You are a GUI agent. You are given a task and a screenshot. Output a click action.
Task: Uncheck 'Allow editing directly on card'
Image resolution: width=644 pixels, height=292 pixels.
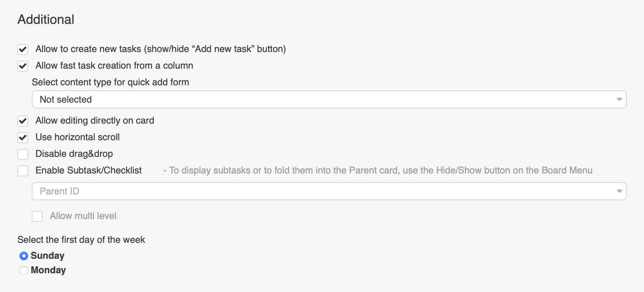(23, 121)
